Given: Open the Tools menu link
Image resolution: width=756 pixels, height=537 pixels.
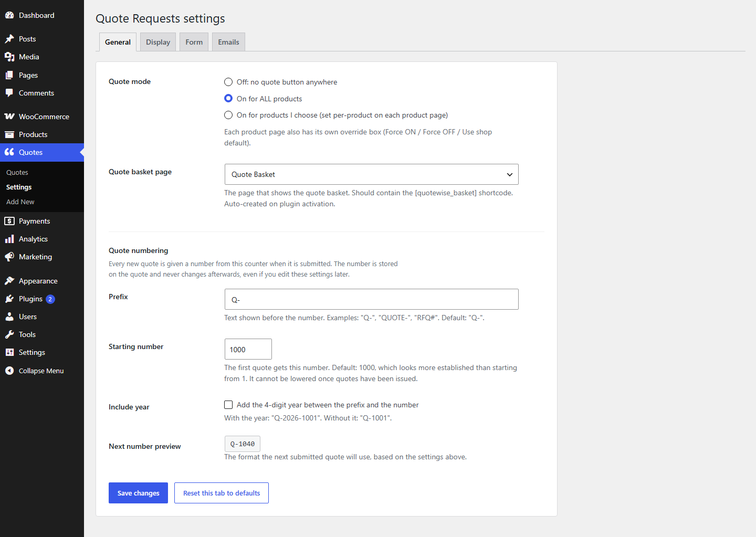Looking at the screenshot, I should (27, 334).
